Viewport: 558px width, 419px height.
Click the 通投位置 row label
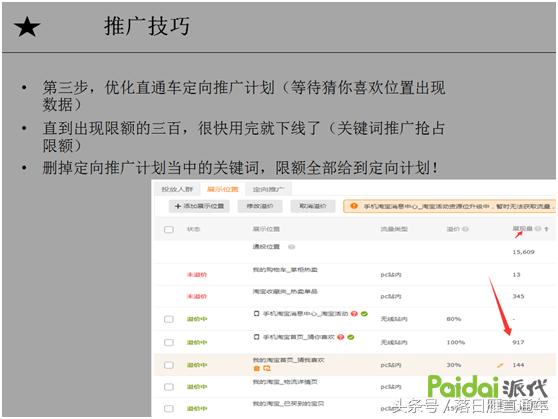pyautogui.click(x=266, y=247)
